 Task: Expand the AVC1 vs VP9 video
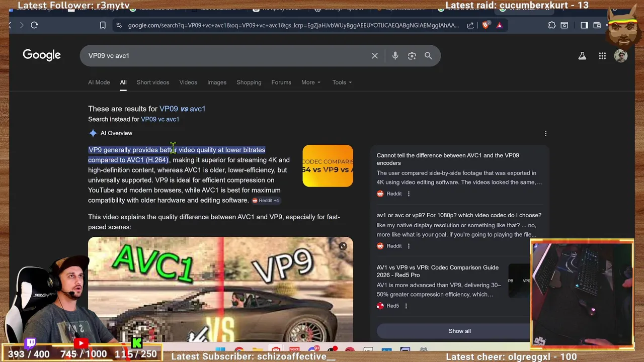pos(343,246)
